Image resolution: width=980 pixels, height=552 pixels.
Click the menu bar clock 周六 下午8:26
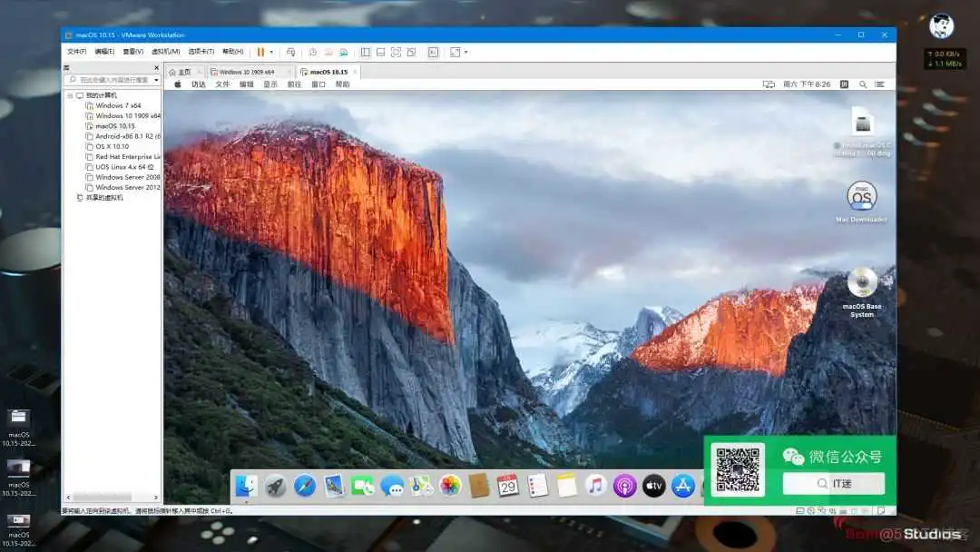807,84
